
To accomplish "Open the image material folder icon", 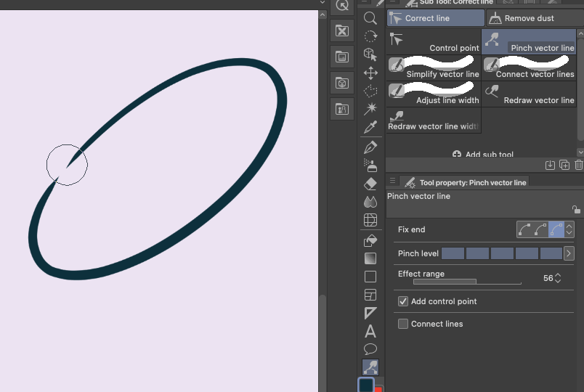I will (x=342, y=57).
